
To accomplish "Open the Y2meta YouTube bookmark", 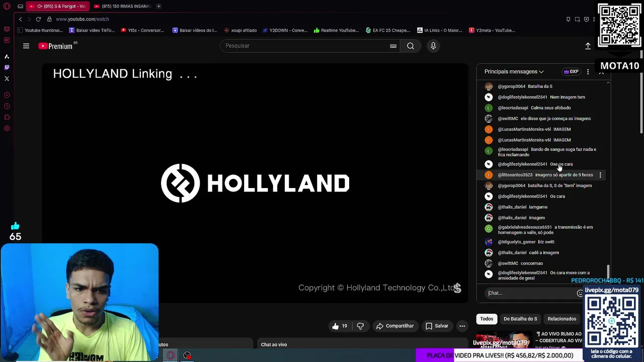I will (x=492, y=30).
